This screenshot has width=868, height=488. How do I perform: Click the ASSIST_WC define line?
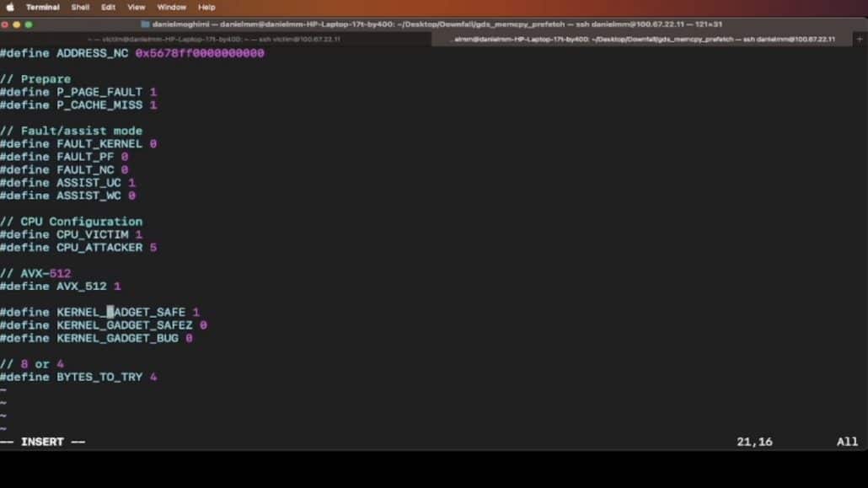pos(67,196)
